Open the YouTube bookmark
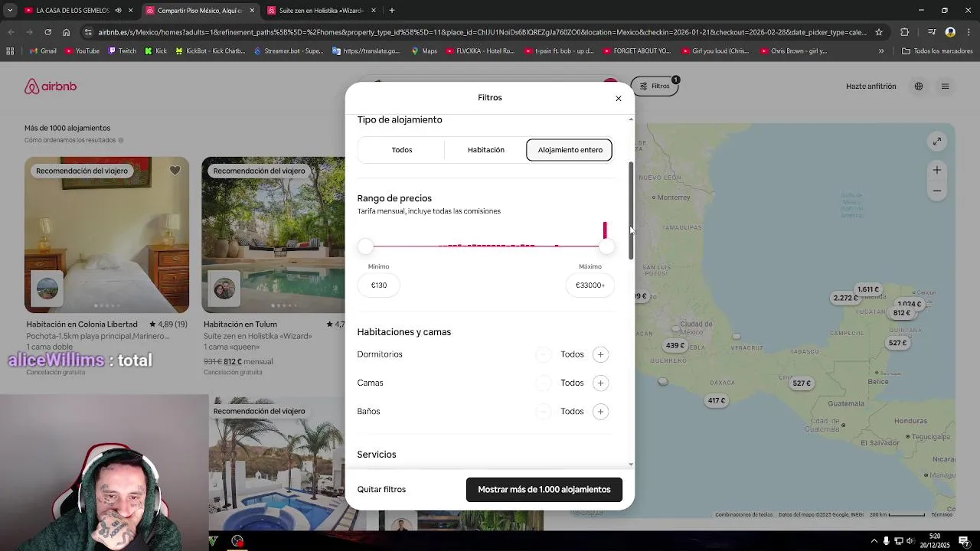This screenshot has width=980, height=551. [x=82, y=51]
